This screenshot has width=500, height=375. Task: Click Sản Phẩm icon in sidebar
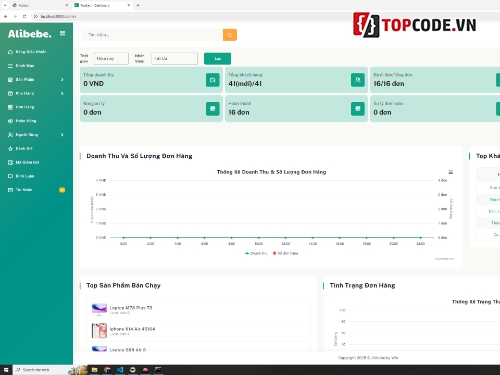[x=10, y=80]
